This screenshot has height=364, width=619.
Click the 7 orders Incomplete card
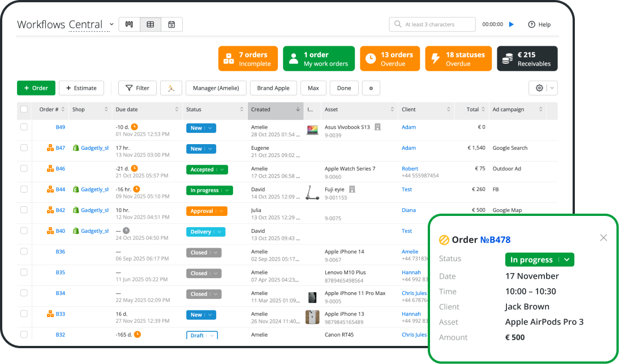point(248,58)
